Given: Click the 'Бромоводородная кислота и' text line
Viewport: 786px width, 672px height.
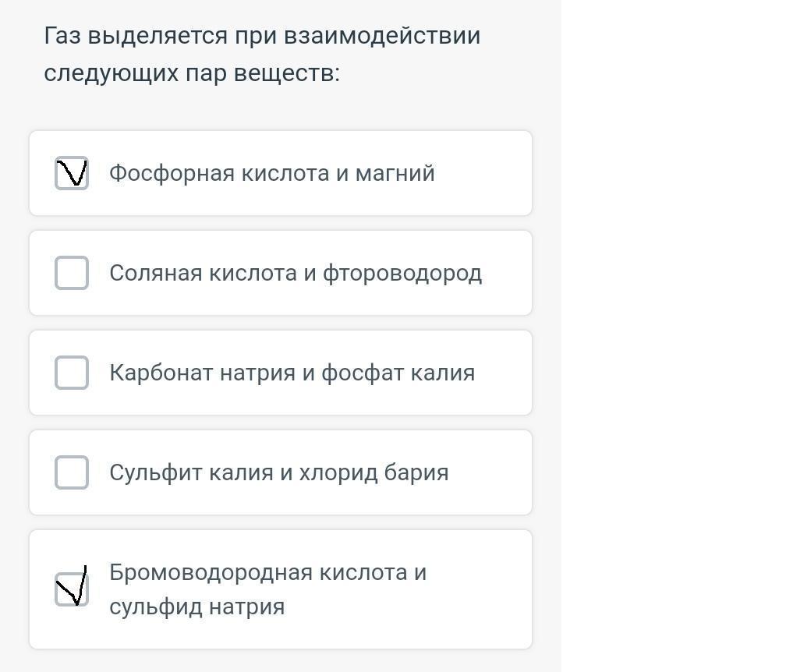Looking at the screenshot, I should click(x=267, y=572).
